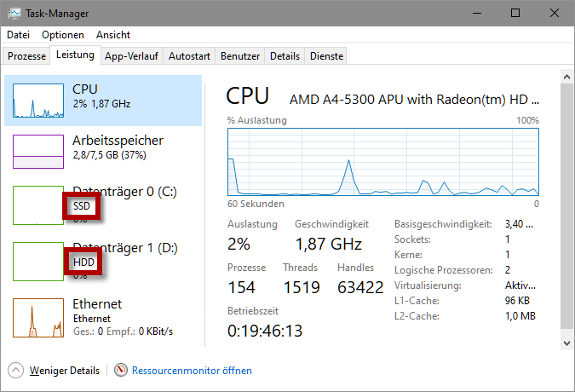Switch to the App-Verlauf tab
Screen dimensions: 575x392
131,56
